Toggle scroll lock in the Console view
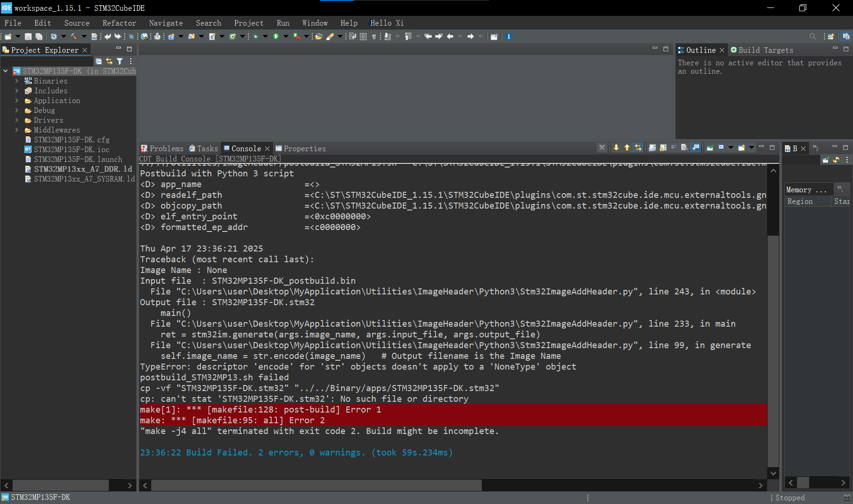Image resolution: width=853 pixels, height=504 pixels. (663, 147)
